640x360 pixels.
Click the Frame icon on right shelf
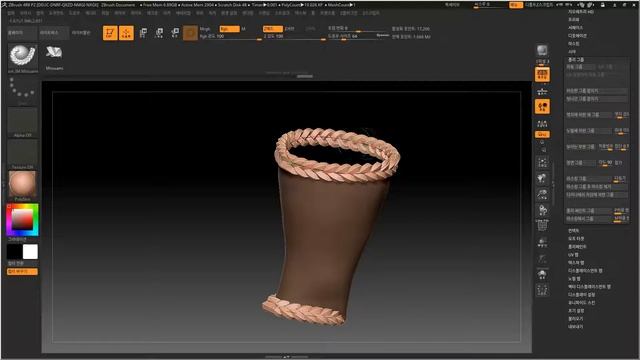click(542, 162)
